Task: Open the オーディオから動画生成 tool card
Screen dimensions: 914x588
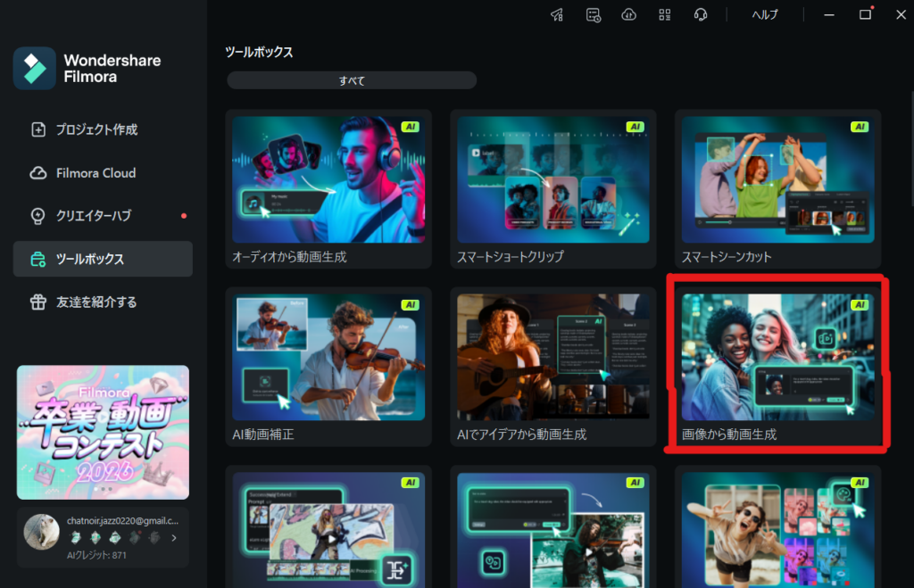Action: click(x=328, y=189)
